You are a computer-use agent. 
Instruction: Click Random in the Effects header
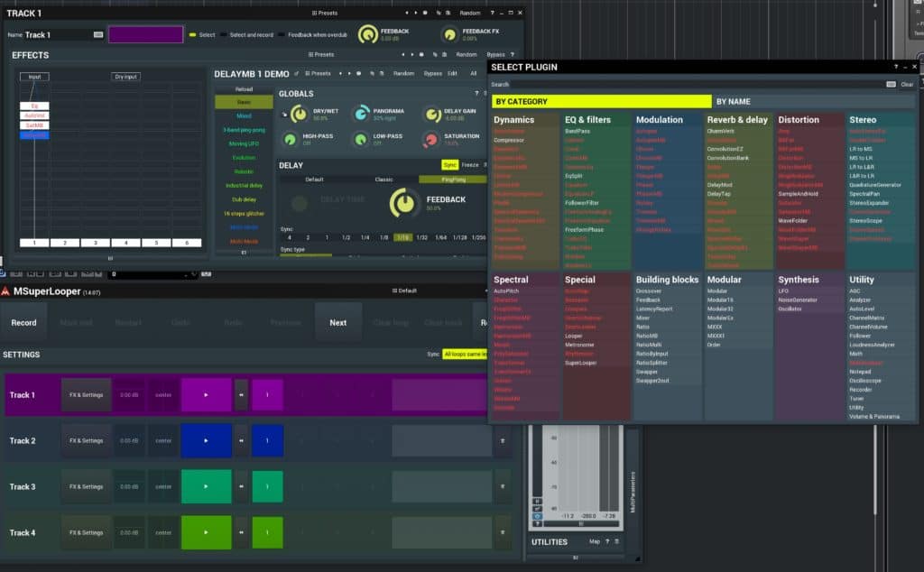pyautogui.click(x=467, y=54)
